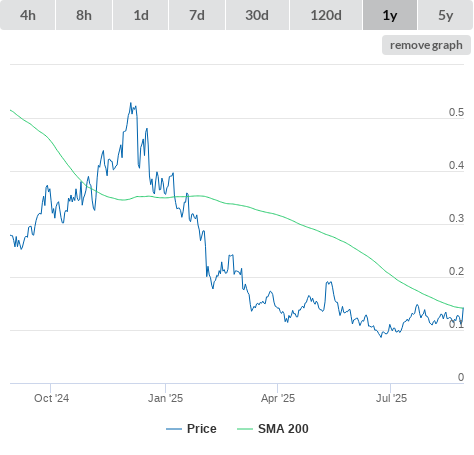474x455 pixels.
Task: Click the Apr '25 axis label
Action: (x=278, y=398)
